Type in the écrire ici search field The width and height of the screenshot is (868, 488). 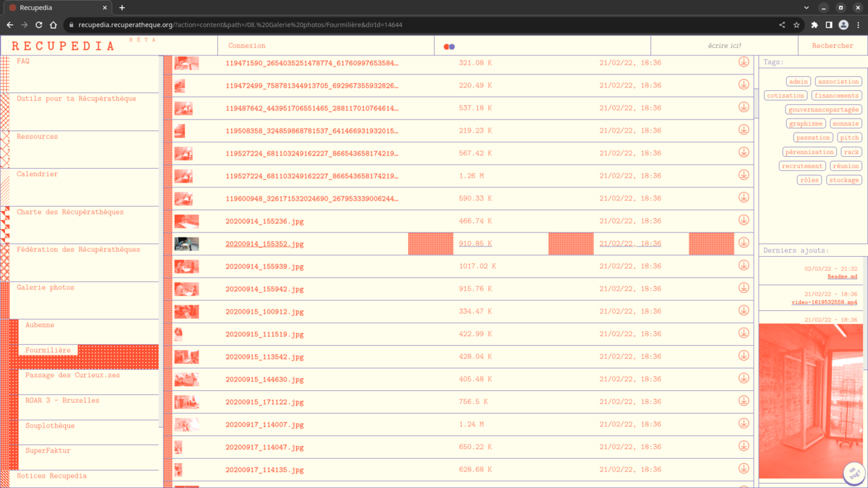(724, 46)
